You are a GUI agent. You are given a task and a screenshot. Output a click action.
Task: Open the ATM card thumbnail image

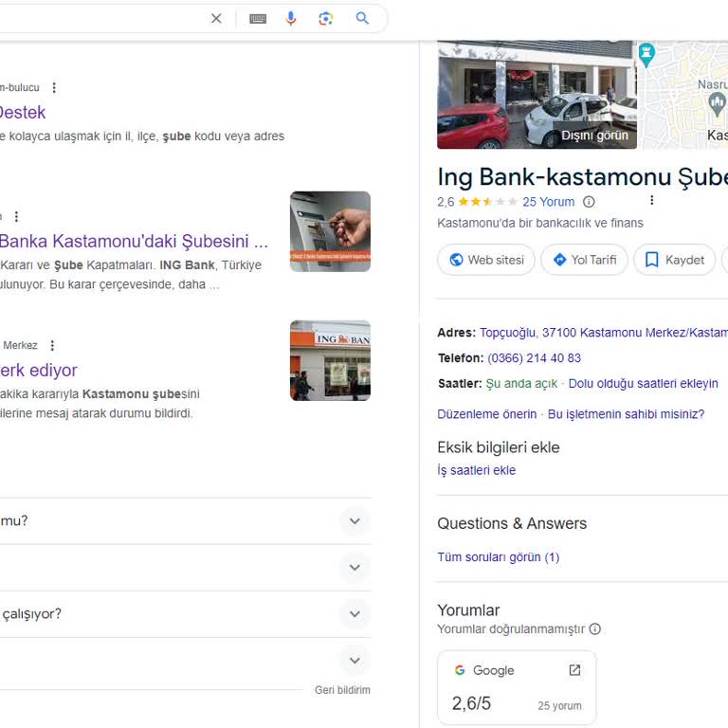click(330, 231)
